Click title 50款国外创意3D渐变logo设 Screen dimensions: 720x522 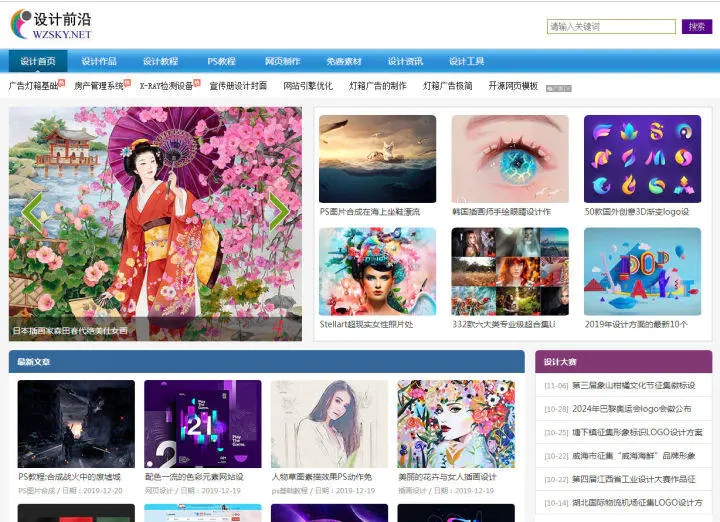point(637,212)
